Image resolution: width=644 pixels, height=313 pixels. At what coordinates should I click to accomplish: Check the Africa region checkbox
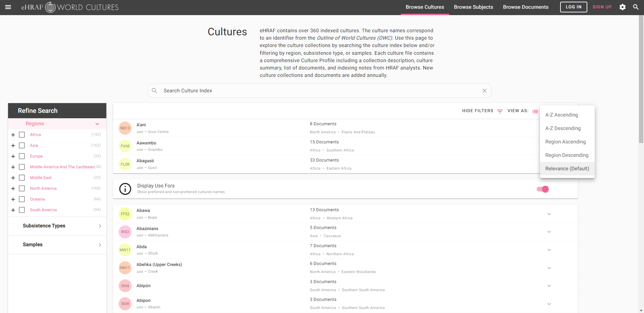pyautogui.click(x=22, y=135)
